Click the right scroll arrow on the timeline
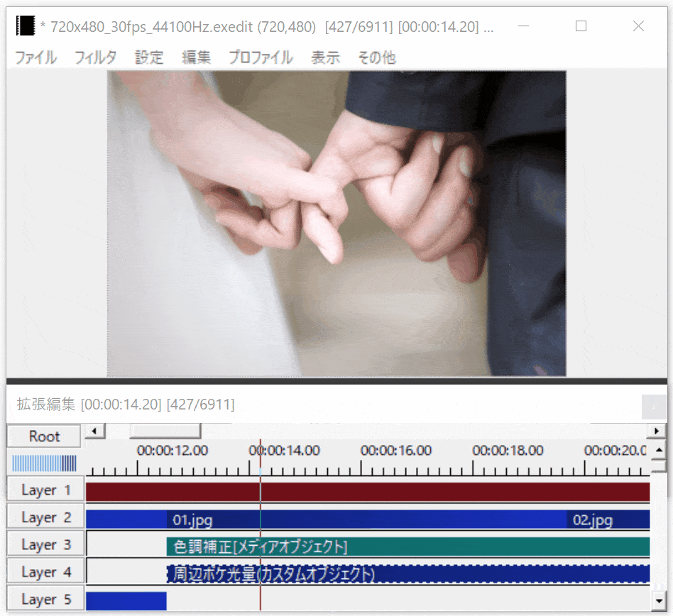 pyautogui.click(x=657, y=431)
